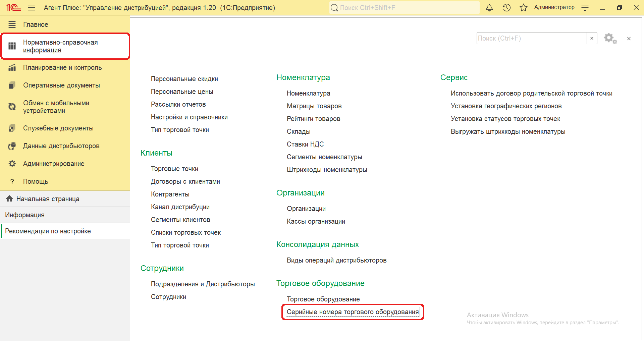Screen dimensions: 644x341
Task: Click in the Поиск (Ctrl+F) input field
Action: tap(532, 38)
